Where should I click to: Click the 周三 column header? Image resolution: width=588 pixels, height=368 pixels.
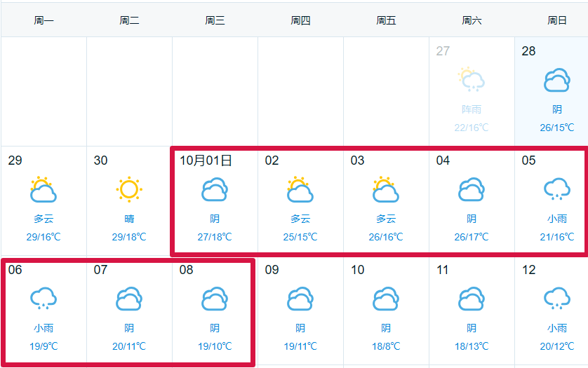[x=215, y=20]
